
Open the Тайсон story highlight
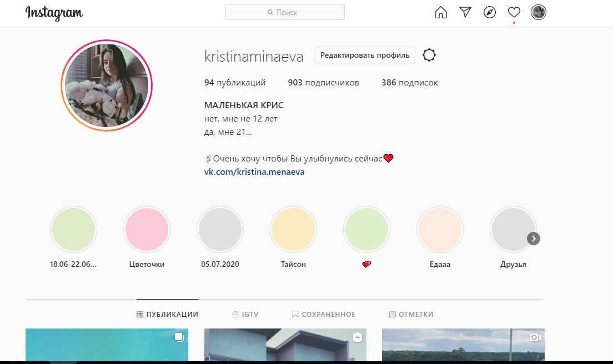point(293,230)
